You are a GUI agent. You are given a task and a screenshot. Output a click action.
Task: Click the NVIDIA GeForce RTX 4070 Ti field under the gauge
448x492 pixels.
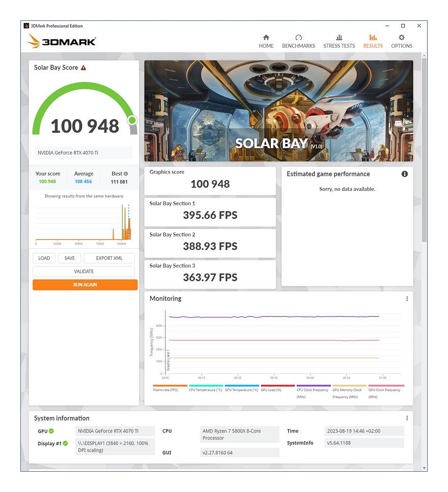83,153
